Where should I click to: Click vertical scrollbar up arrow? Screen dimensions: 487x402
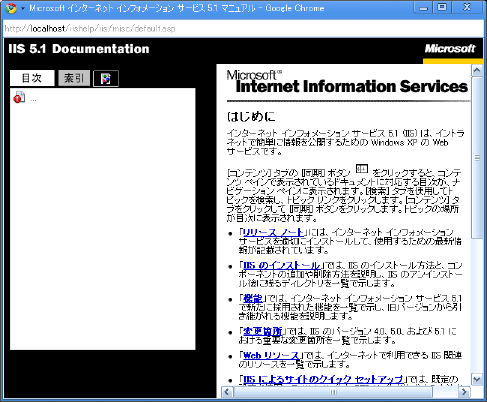tap(477, 70)
